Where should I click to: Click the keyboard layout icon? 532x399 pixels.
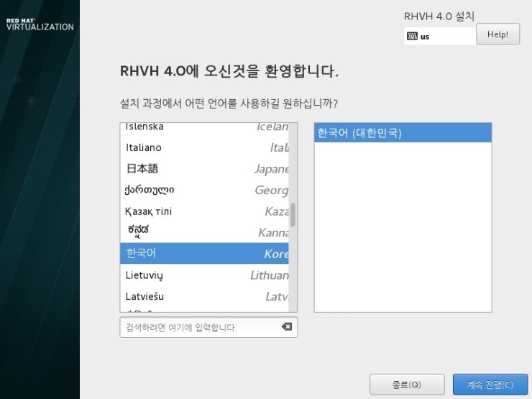tap(412, 36)
